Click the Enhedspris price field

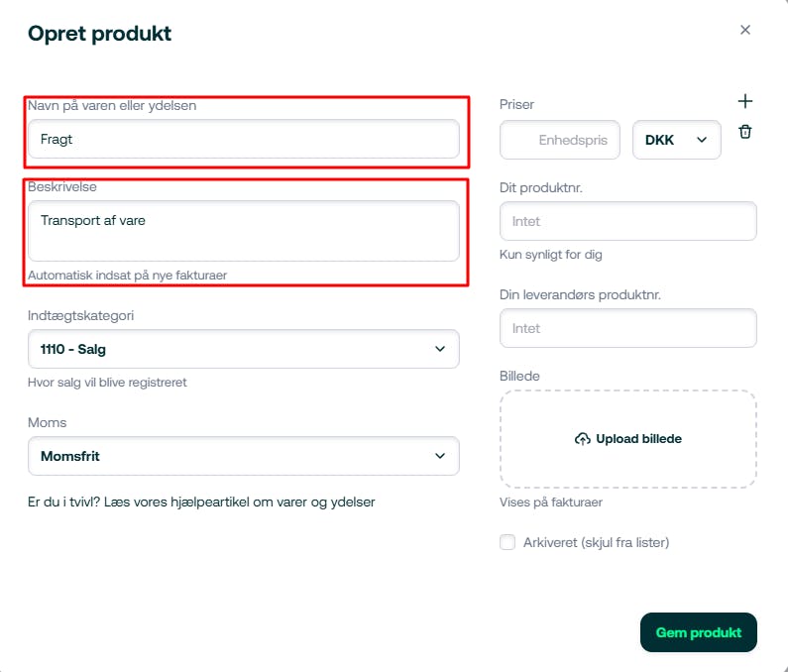tap(559, 140)
